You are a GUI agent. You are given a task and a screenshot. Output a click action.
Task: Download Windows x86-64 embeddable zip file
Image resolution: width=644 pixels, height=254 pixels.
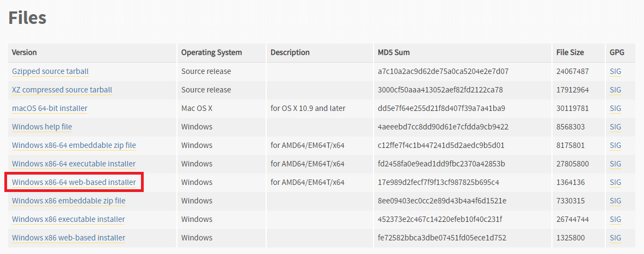click(74, 145)
